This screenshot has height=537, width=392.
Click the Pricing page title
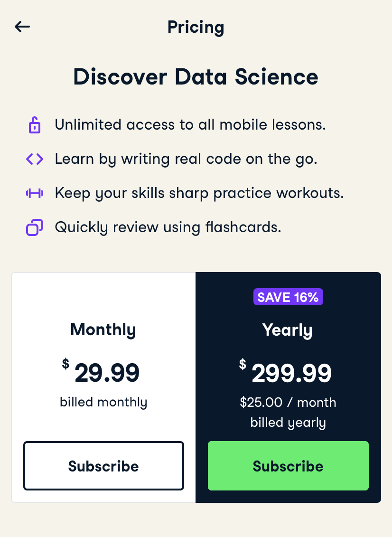196,27
